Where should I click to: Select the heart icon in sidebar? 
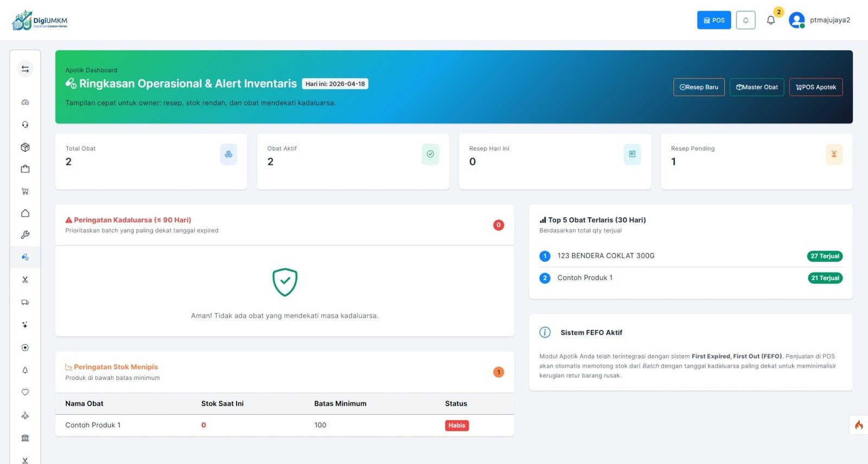[x=25, y=392]
